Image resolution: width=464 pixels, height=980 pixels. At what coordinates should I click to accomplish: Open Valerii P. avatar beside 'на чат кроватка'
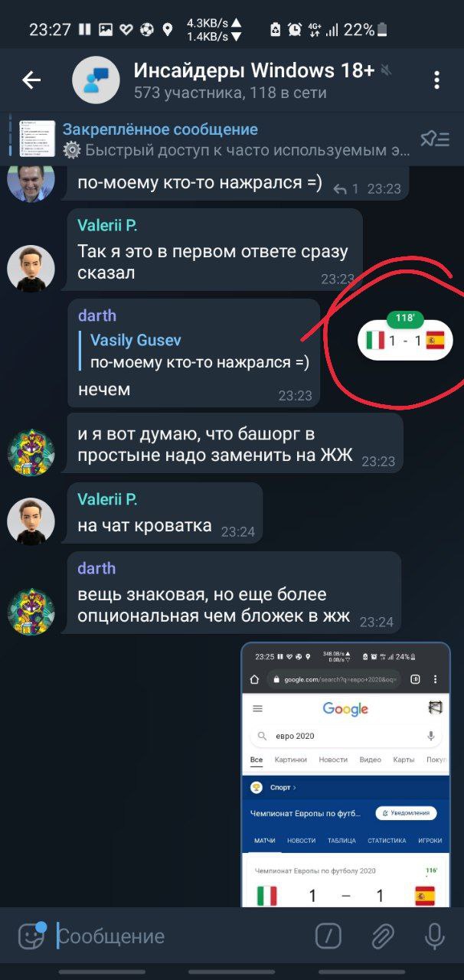31,521
